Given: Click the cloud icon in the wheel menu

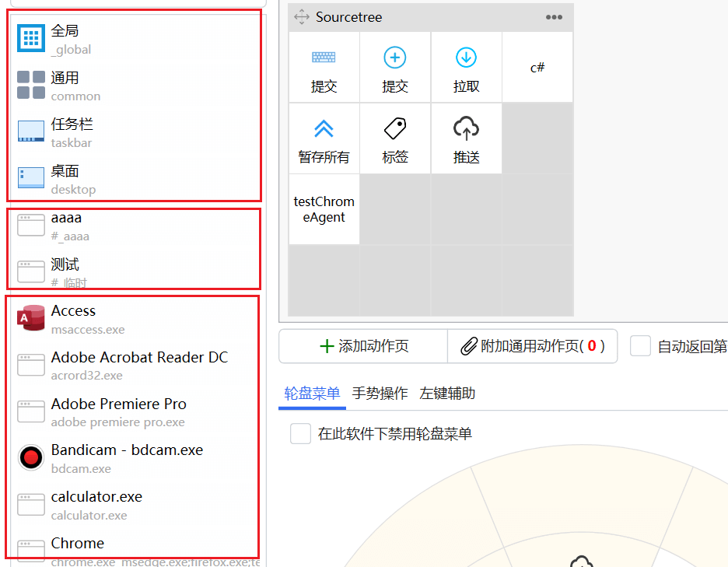Looking at the screenshot, I should 582,561.
